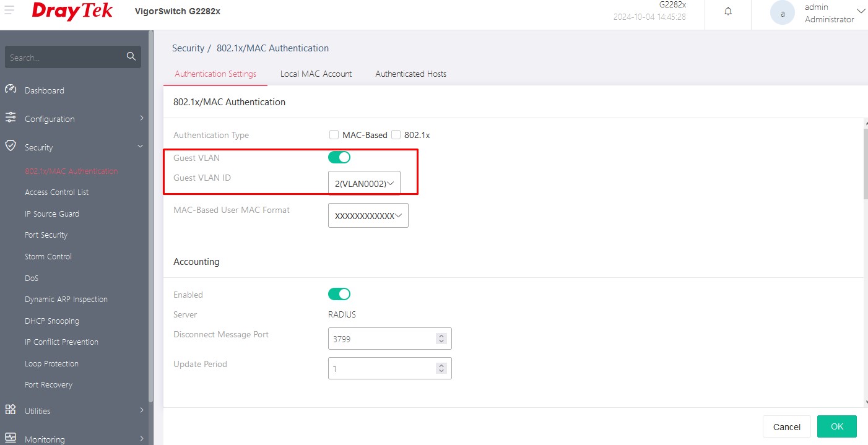Open the Authenticated Hosts tab
The width and height of the screenshot is (868, 445).
point(410,74)
